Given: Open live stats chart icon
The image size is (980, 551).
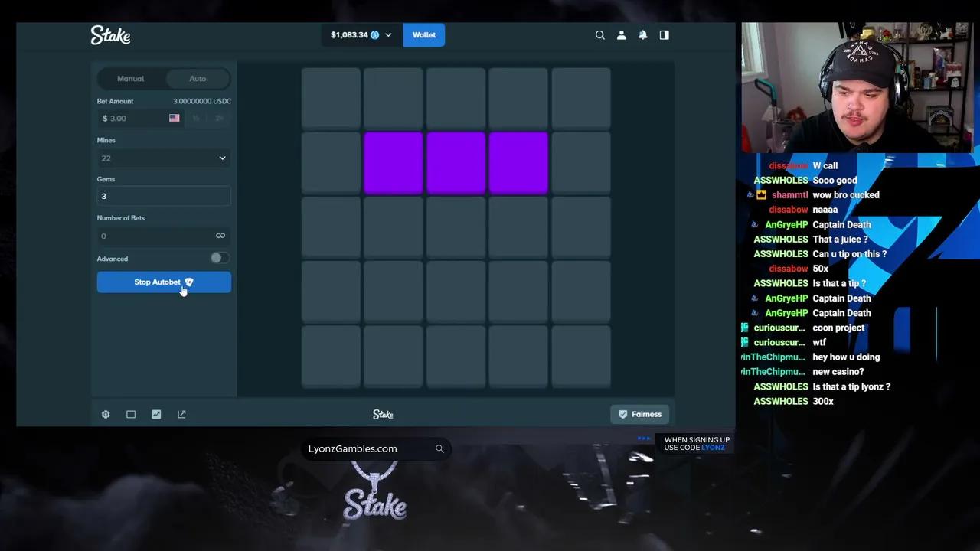Looking at the screenshot, I should coord(156,414).
